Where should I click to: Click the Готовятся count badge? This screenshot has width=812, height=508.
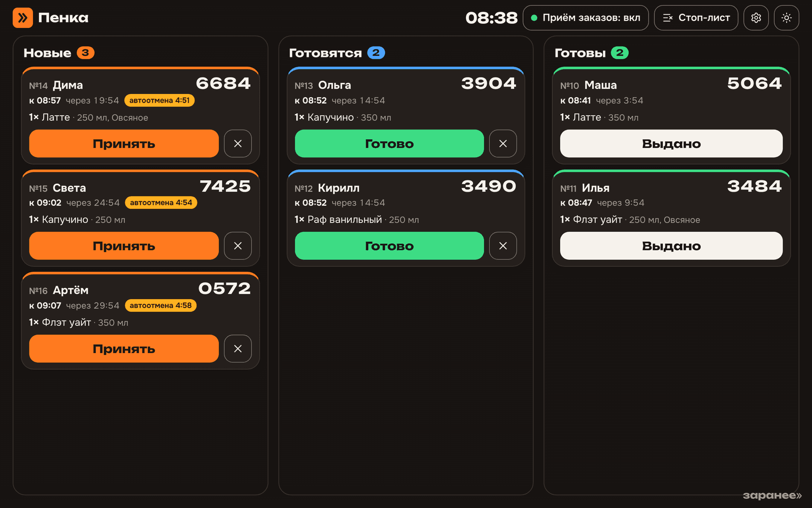[x=376, y=53]
